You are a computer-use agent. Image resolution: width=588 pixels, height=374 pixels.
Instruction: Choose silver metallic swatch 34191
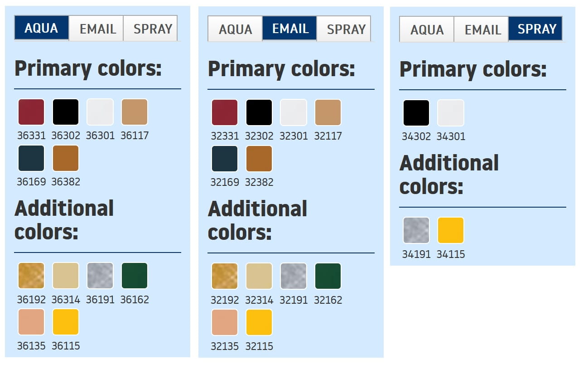416,230
